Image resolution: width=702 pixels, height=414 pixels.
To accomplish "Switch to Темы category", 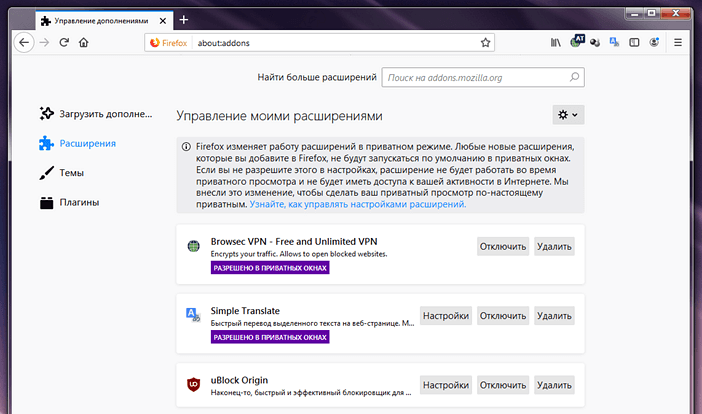I will click(x=61, y=173).
